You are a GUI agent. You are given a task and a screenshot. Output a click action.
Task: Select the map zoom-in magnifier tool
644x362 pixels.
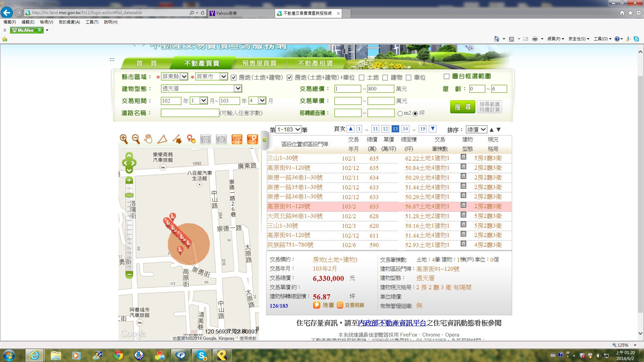[x=123, y=139]
